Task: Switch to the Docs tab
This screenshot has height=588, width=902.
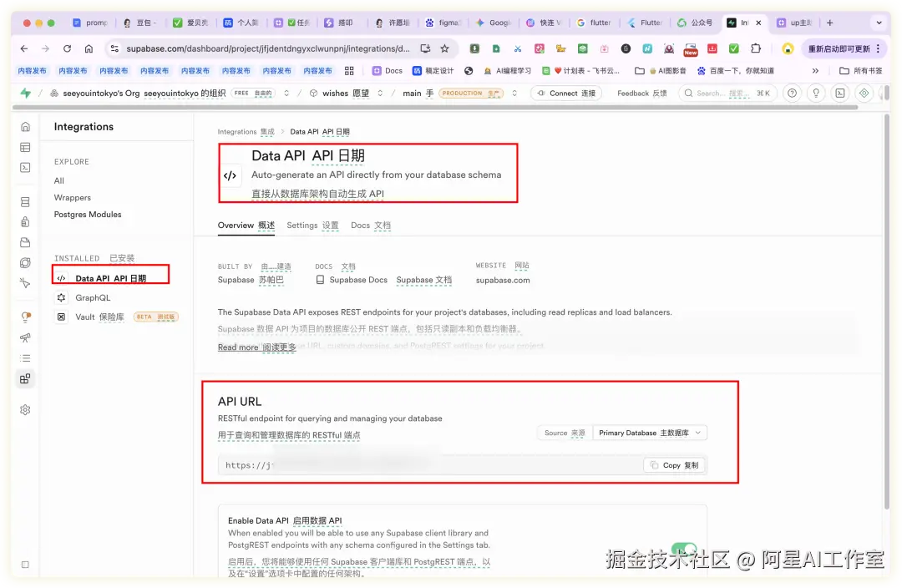Action: pyautogui.click(x=371, y=225)
